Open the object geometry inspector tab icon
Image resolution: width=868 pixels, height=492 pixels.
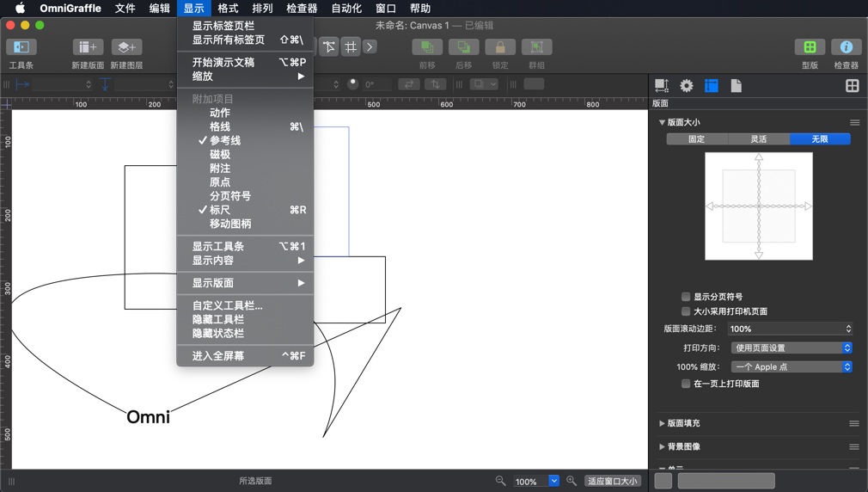pos(662,85)
